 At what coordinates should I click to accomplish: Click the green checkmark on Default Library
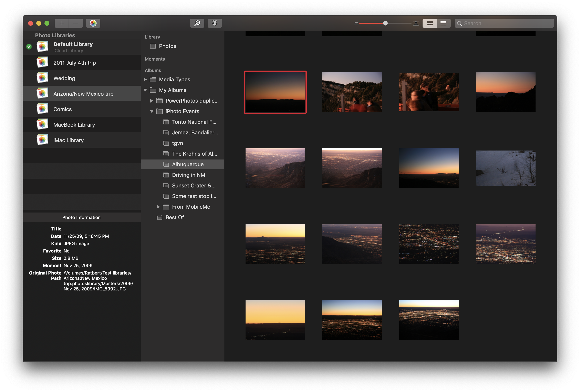[29, 47]
